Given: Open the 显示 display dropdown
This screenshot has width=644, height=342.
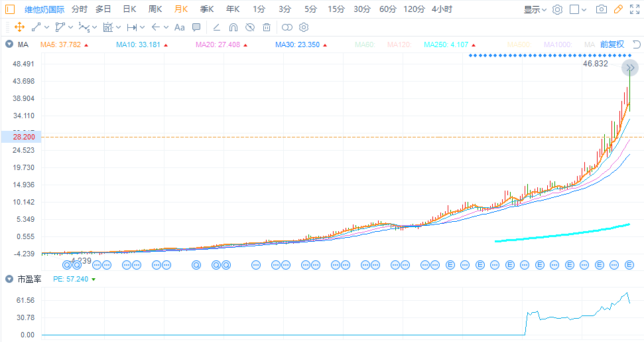Looking at the screenshot, I should 535,9.
